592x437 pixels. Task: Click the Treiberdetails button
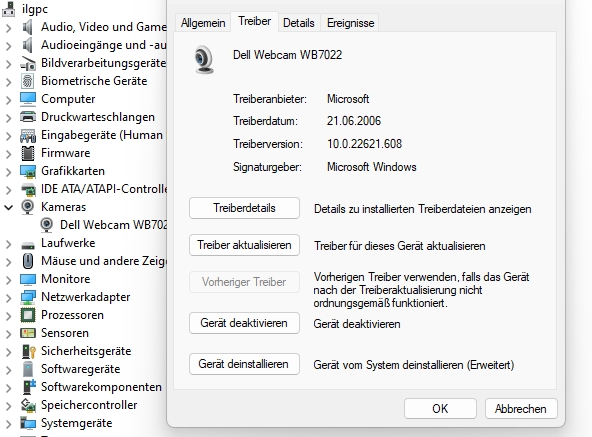[x=244, y=208]
